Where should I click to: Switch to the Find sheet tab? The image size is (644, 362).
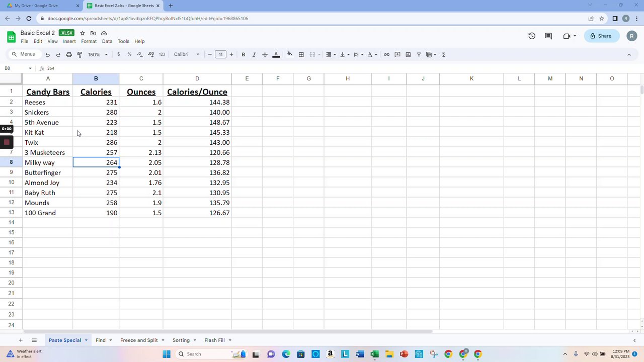tap(101, 340)
